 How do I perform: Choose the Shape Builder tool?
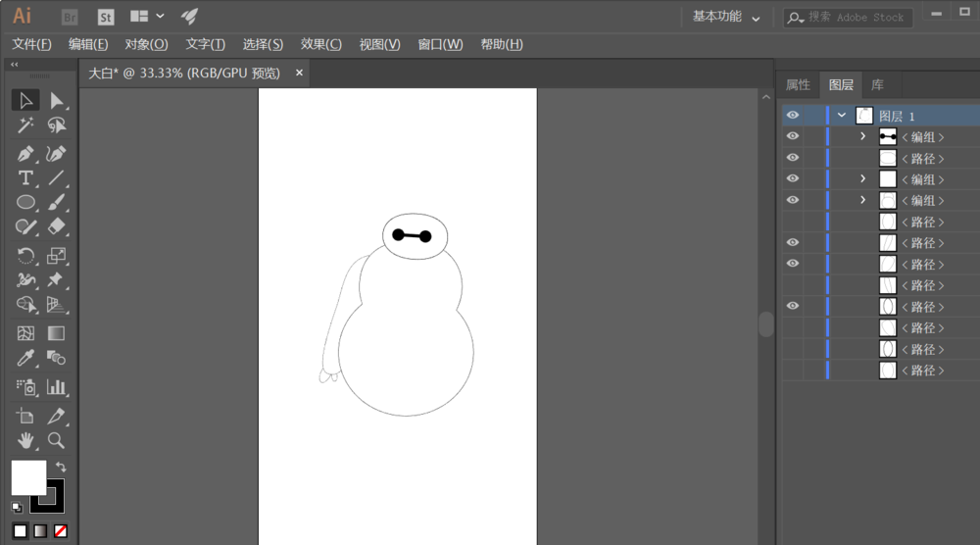[25, 305]
